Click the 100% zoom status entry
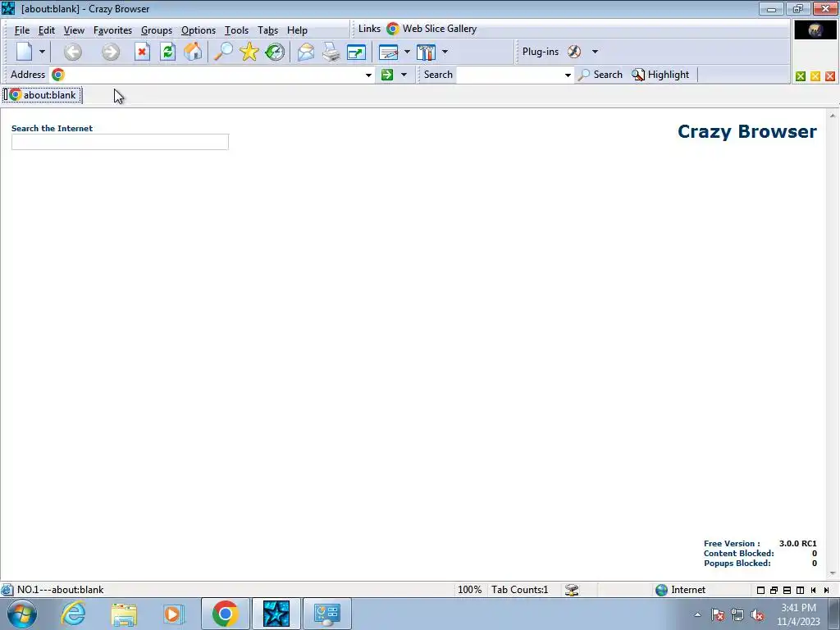 pos(469,590)
